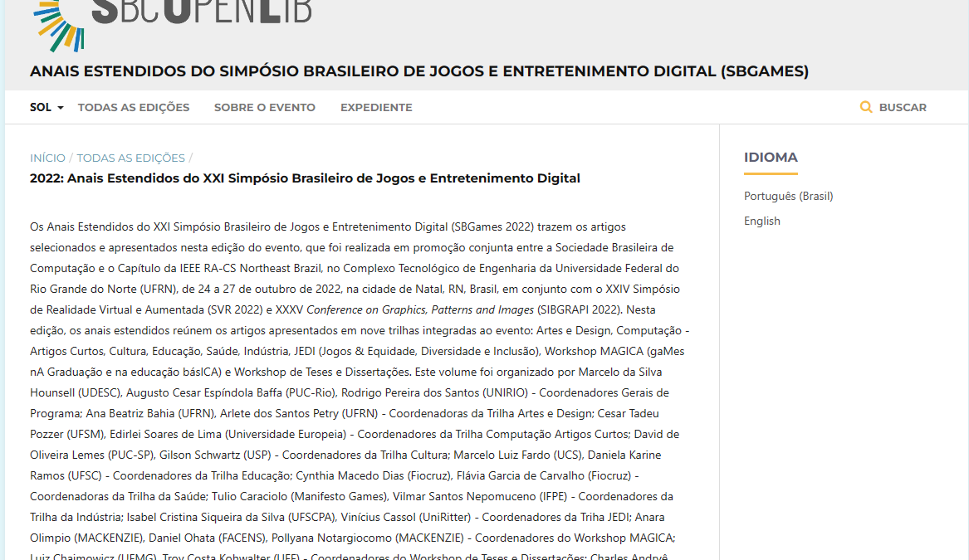Open Todas as Edições menu item
969x560 pixels.
pyautogui.click(x=134, y=107)
